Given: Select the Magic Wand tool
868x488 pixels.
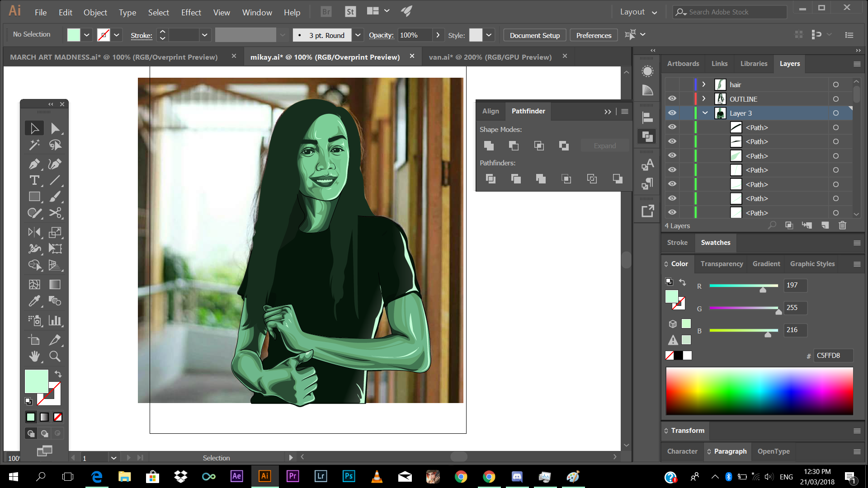Looking at the screenshot, I should [34, 145].
